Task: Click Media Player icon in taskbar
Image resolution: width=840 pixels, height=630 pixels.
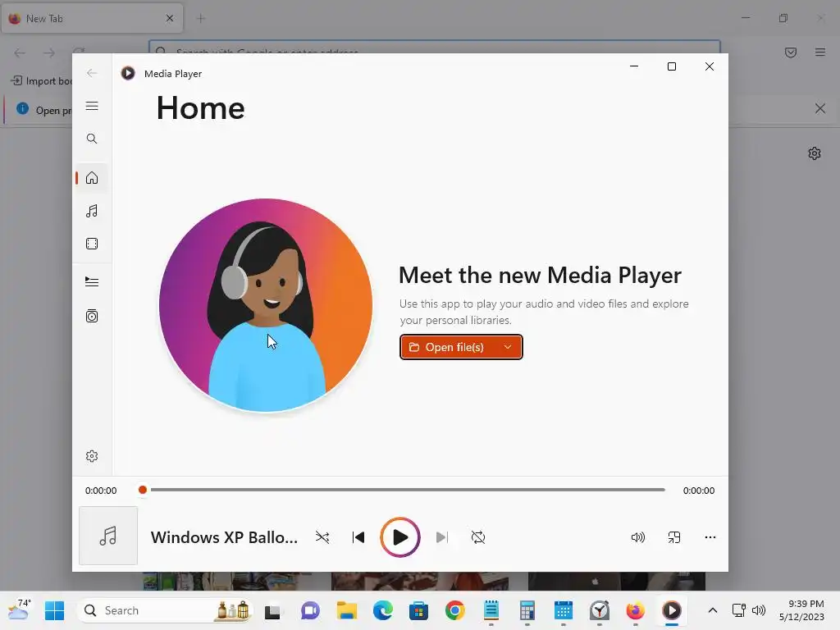Action: pyautogui.click(x=672, y=610)
